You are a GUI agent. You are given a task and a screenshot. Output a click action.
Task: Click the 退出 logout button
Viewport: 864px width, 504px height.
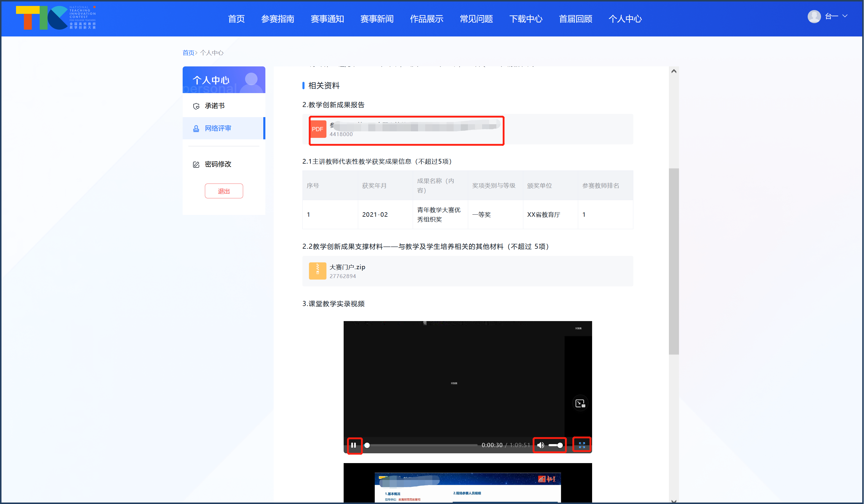(x=224, y=191)
